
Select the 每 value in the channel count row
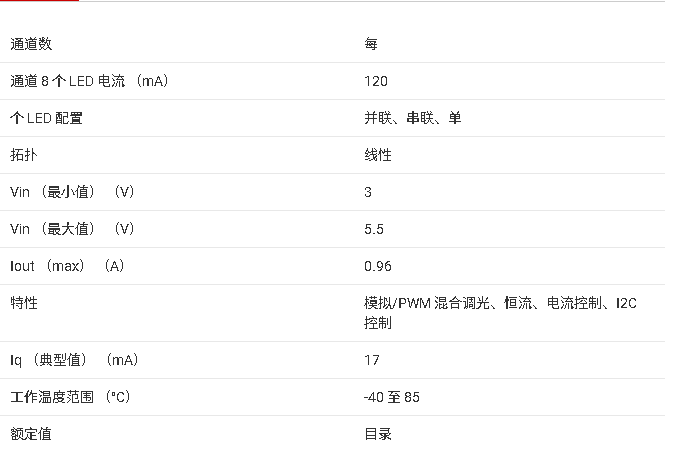[371, 44]
